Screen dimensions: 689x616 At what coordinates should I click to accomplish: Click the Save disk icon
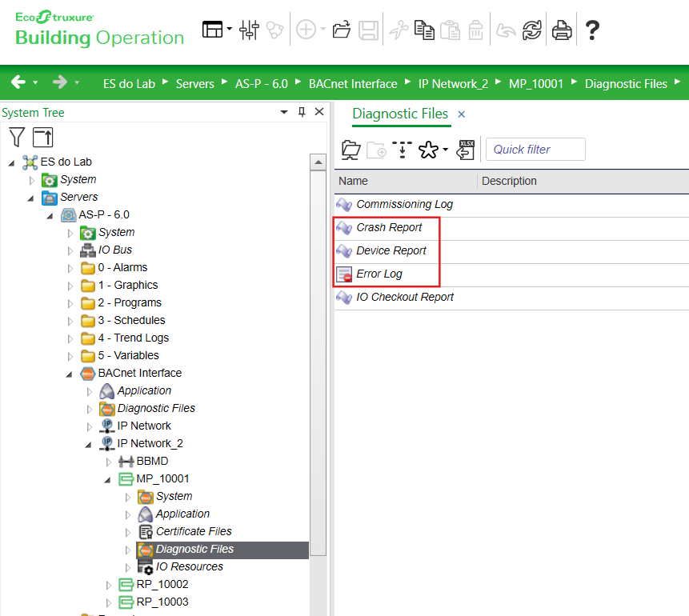point(368,30)
